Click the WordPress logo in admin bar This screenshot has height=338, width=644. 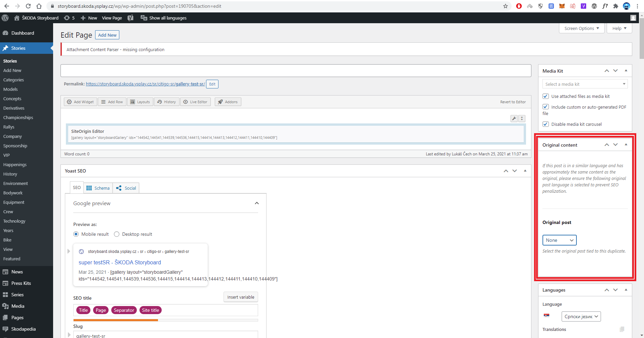point(5,18)
